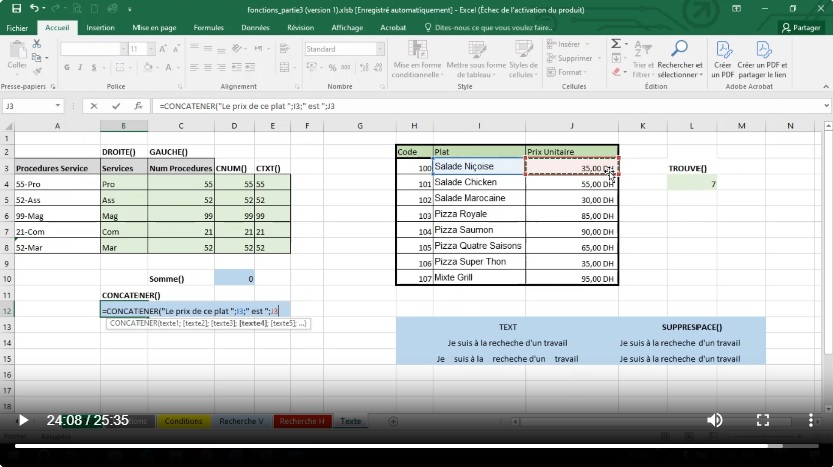The width and height of the screenshot is (833, 467).
Task: Select cell Pizza Royale
Action: [479, 214]
